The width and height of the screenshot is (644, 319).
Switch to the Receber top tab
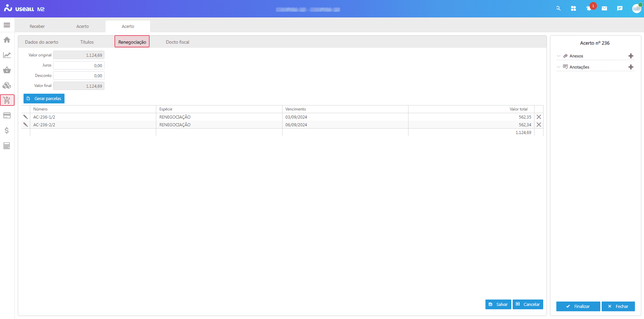point(37,27)
